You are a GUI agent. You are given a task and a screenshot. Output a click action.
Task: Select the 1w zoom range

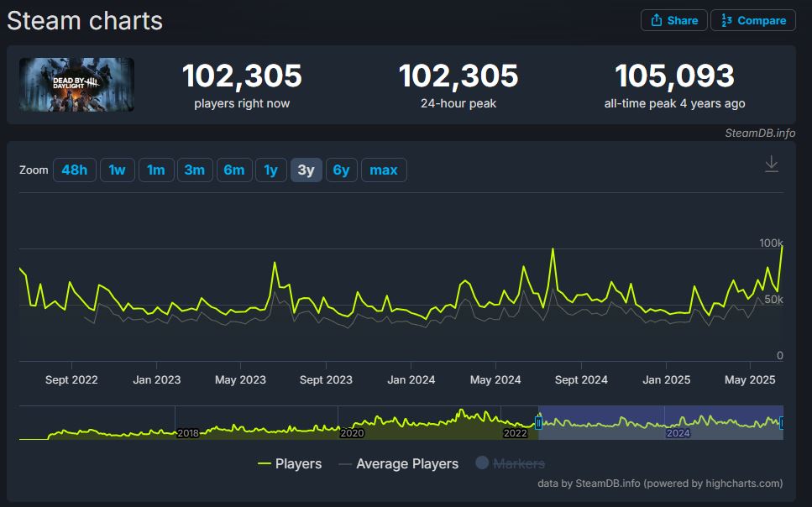117,170
